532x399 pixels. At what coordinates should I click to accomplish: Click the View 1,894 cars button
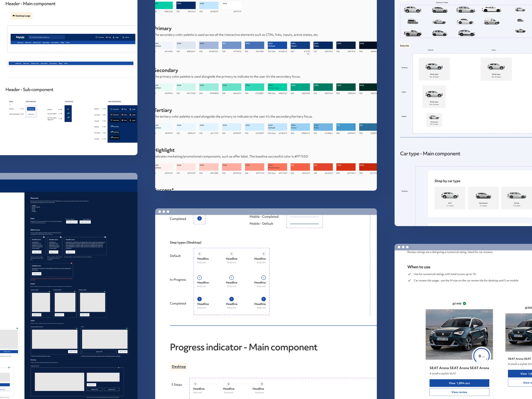coord(459,383)
